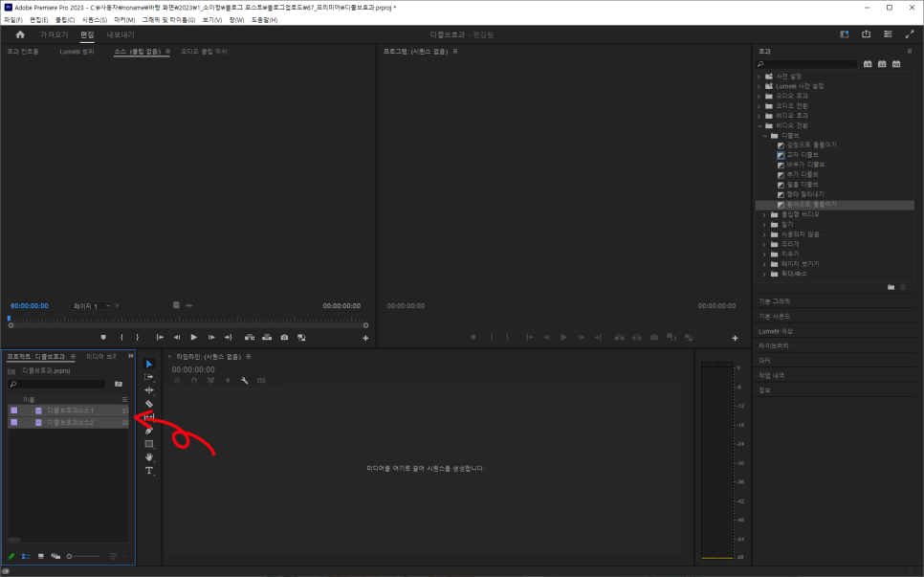The width and height of the screenshot is (924, 577).
Task: Choose the Pen tool
Action: click(148, 431)
